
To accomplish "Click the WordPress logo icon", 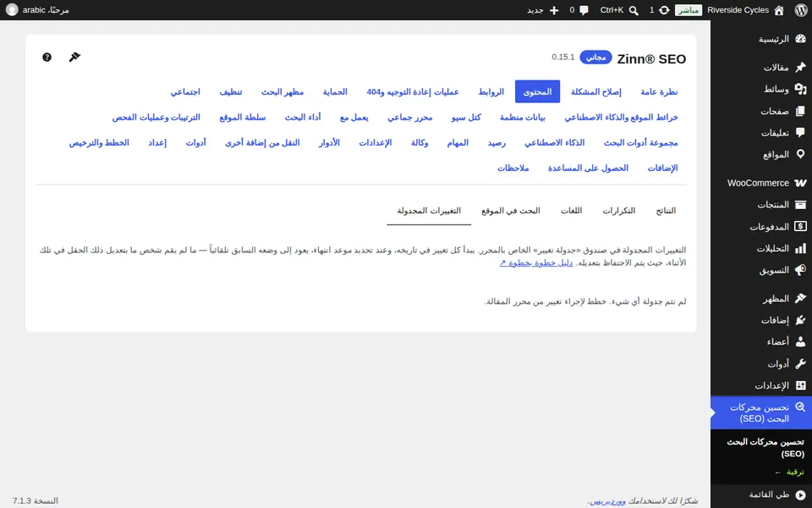I will (x=801, y=10).
